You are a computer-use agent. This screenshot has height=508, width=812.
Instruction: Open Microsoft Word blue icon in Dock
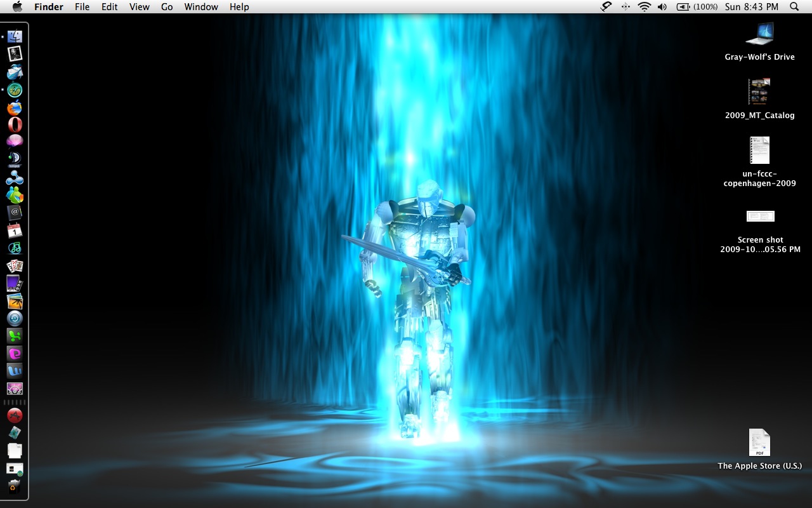[15, 370]
